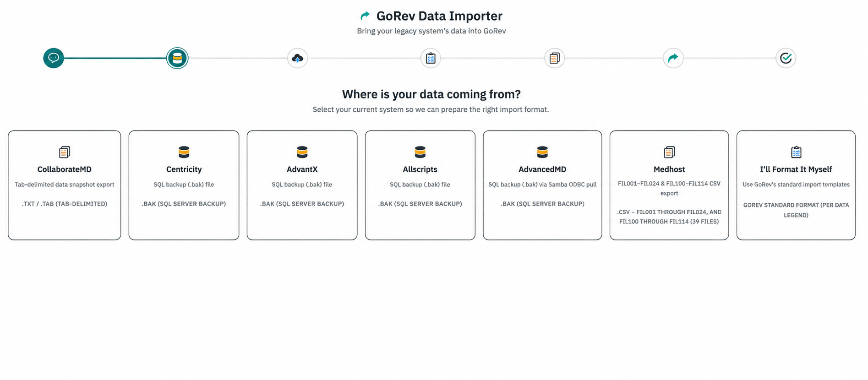Select the AdvancedMD source card
The height and width of the screenshot is (380, 868).
[x=542, y=185]
